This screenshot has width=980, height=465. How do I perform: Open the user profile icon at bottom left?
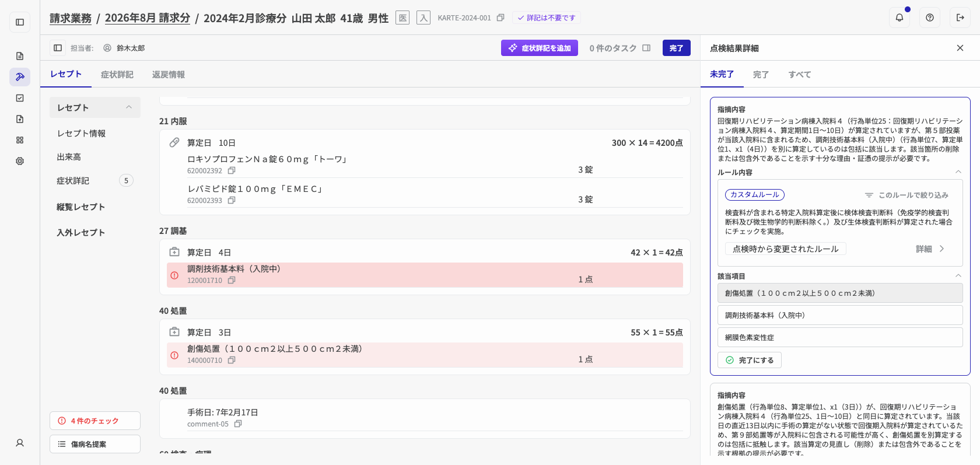tap(20, 443)
